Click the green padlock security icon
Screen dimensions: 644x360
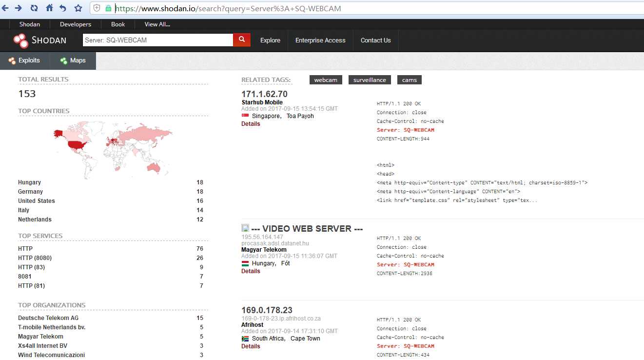click(108, 8)
